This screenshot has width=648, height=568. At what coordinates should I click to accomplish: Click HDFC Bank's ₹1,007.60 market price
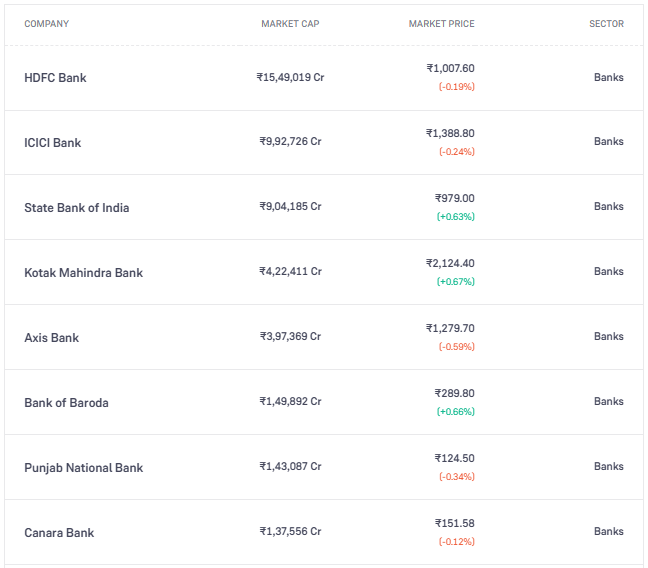point(450,69)
